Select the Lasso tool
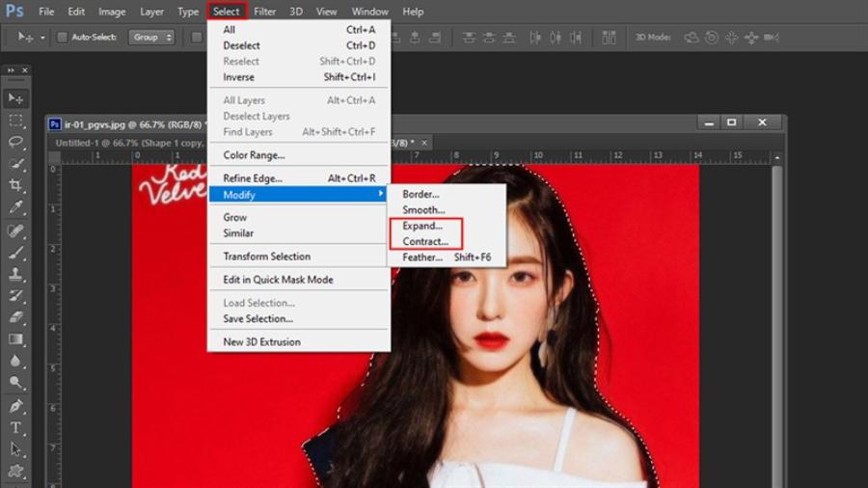 click(x=15, y=142)
